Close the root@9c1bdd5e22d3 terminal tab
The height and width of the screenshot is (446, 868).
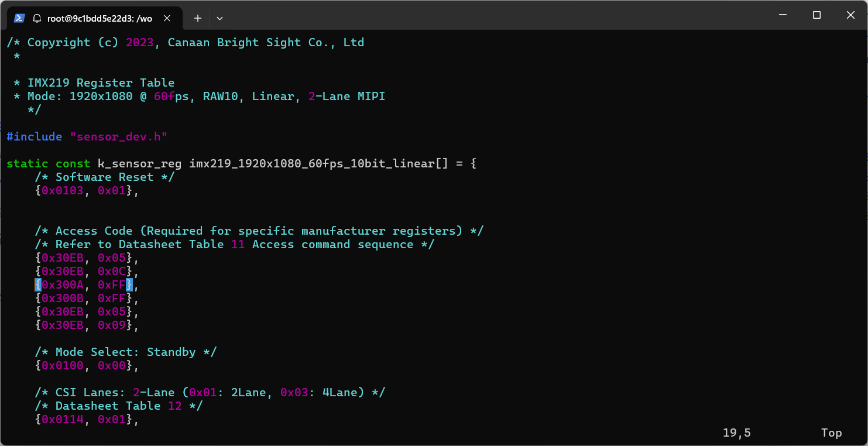(x=167, y=18)
